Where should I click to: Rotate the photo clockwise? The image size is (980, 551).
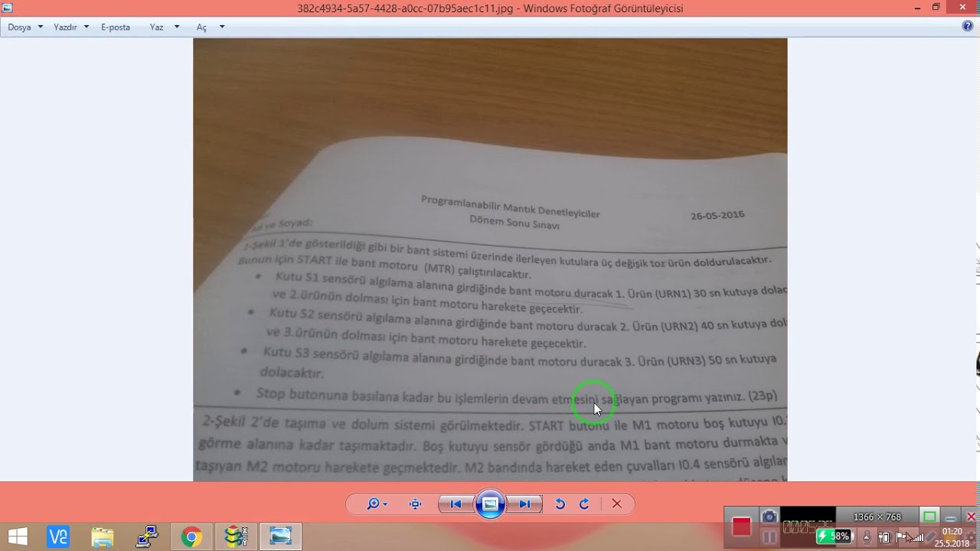[584, 504]
